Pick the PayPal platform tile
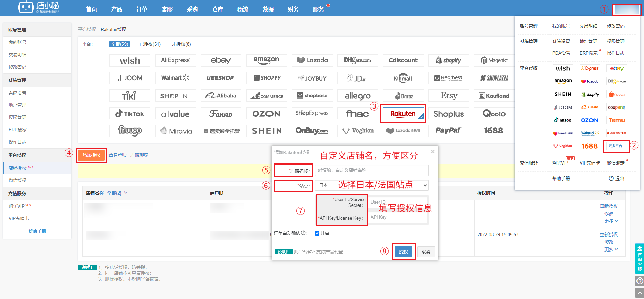The height and width of the screenshot is (299, 644). (449, 131)
